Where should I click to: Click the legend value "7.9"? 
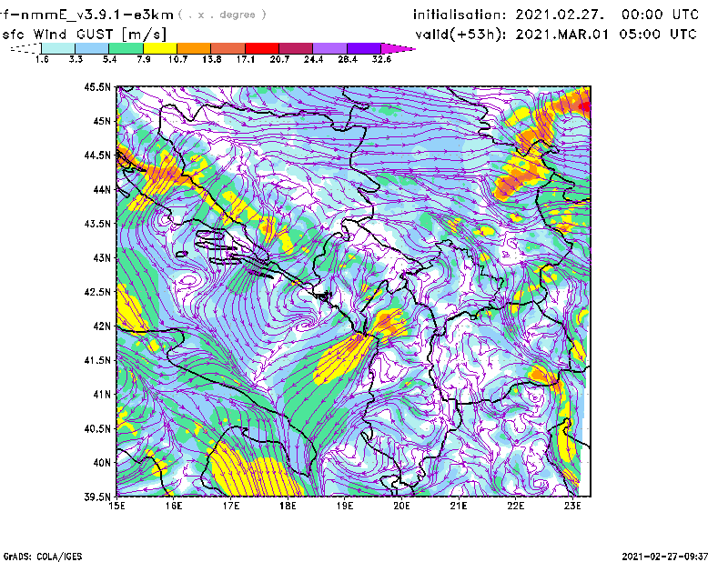point(144,59)
